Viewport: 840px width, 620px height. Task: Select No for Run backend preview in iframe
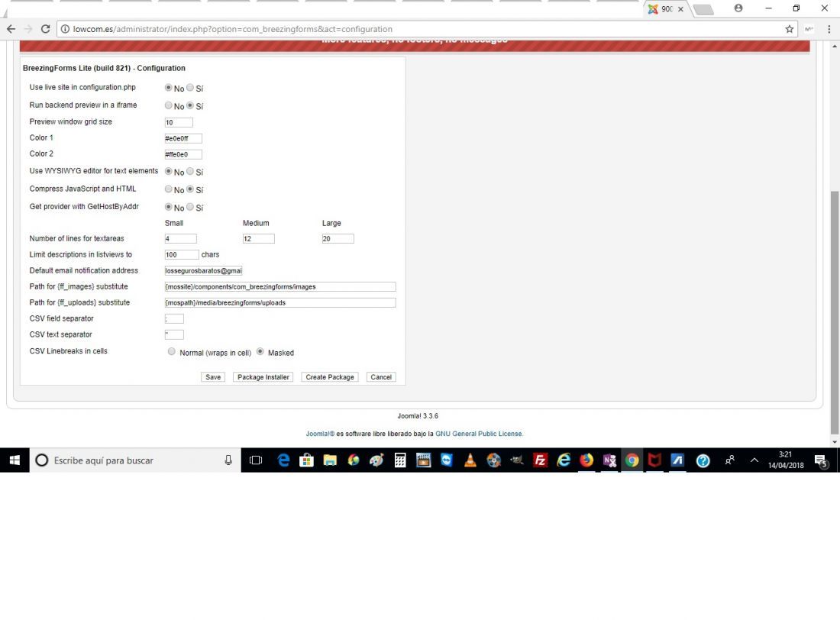[x=169, y=105]
